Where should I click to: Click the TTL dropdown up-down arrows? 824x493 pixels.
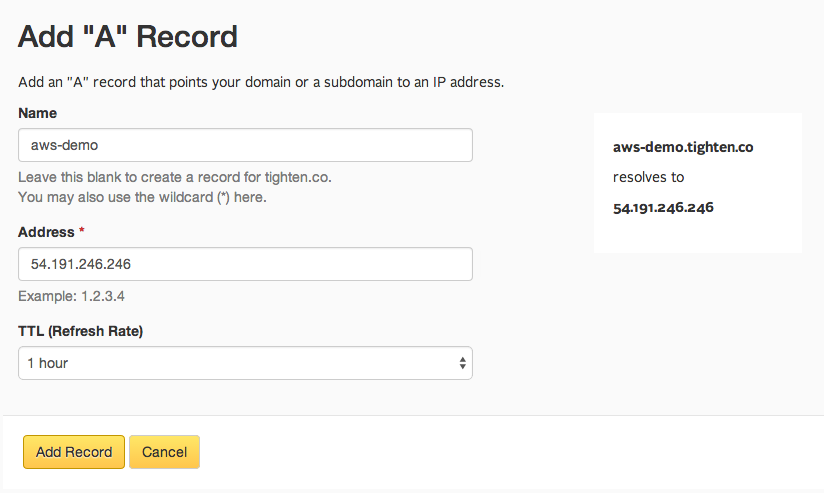(x=462, y=363)
